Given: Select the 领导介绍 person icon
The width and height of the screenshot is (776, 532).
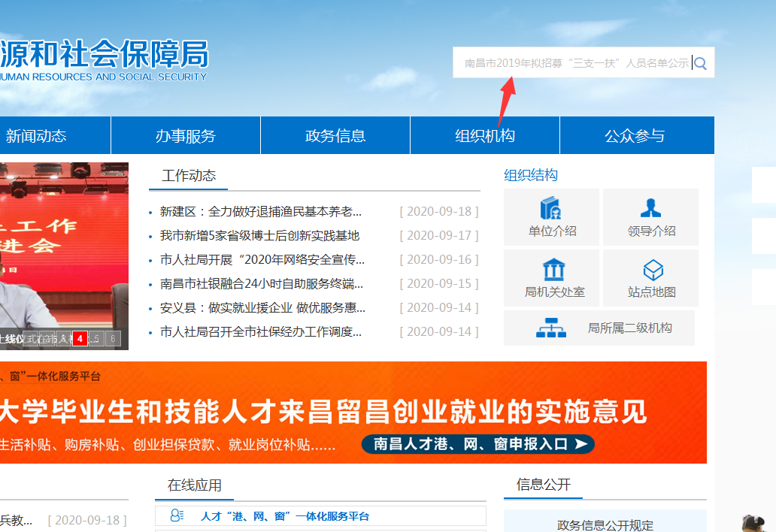Looking at the screenshot, I should pyautogui.click(x=650, y=207).
